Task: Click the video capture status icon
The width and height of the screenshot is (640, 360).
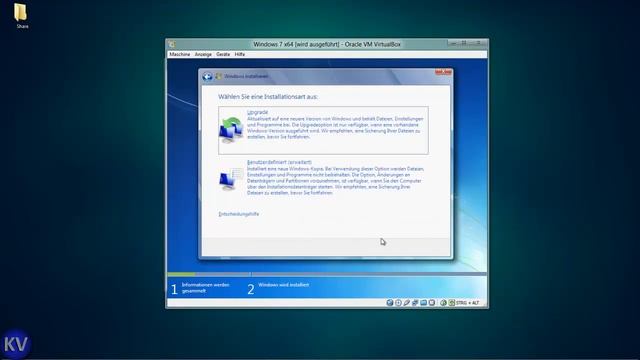Action: 432,303
